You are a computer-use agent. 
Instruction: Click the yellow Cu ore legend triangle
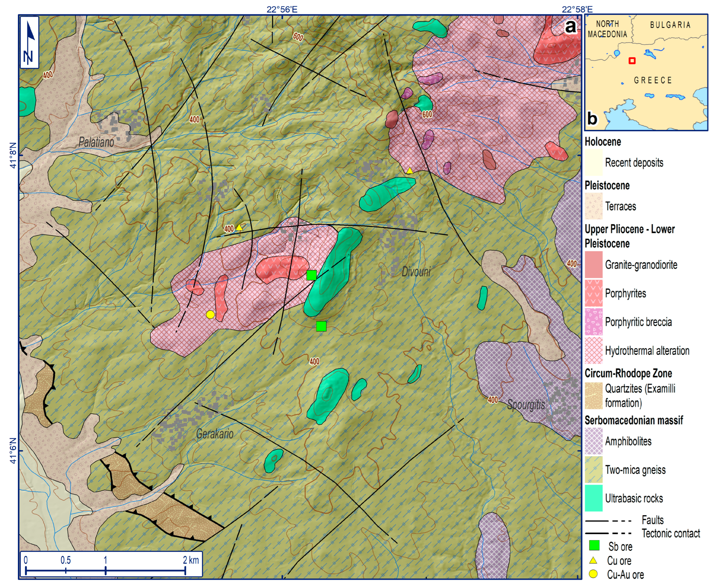tap(593, 560)
